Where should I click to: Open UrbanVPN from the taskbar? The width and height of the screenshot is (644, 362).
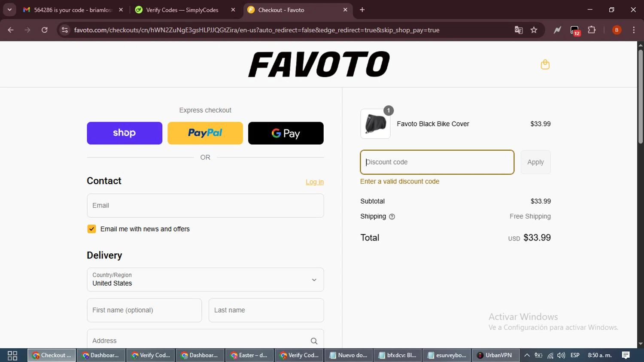tap(496, 356)
